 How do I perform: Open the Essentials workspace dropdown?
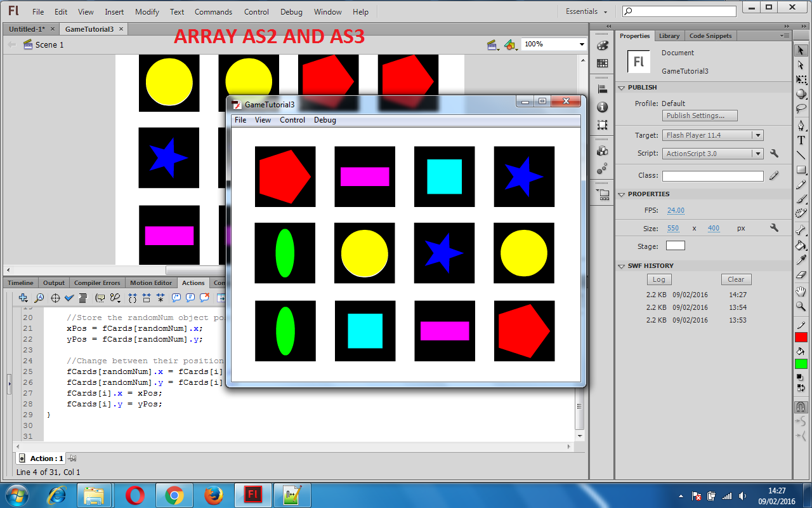tap(586, 11)
